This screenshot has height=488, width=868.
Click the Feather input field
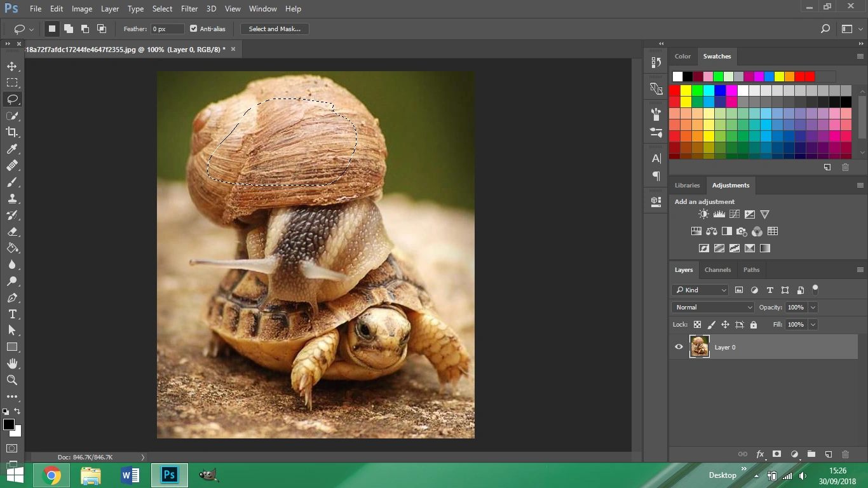click(x=167, y=29)
